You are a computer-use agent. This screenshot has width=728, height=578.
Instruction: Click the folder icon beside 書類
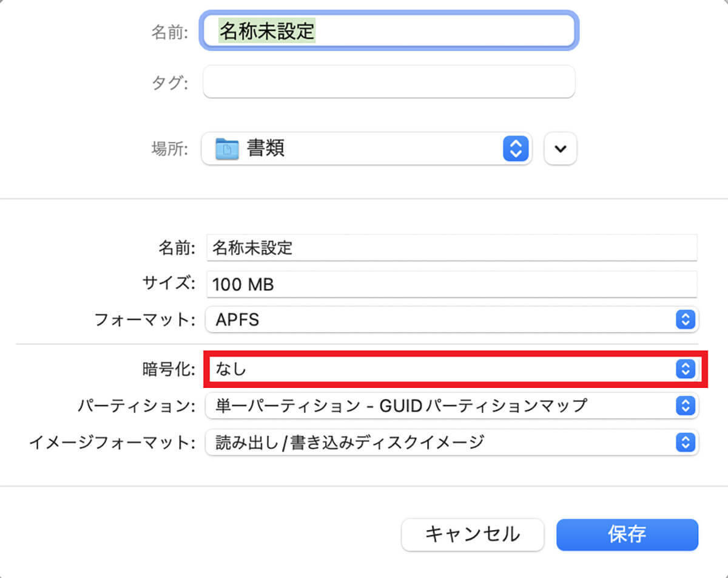pos(228,148)
